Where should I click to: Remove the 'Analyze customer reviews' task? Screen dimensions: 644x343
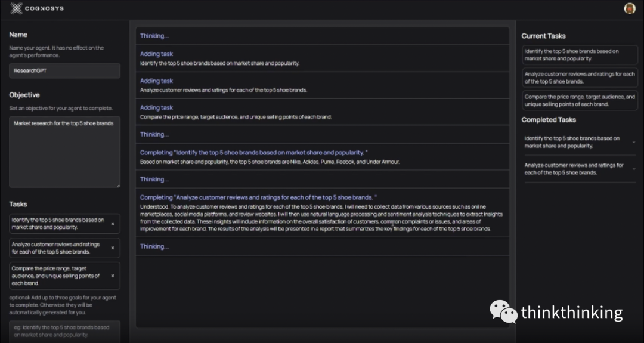pos(113,248)
